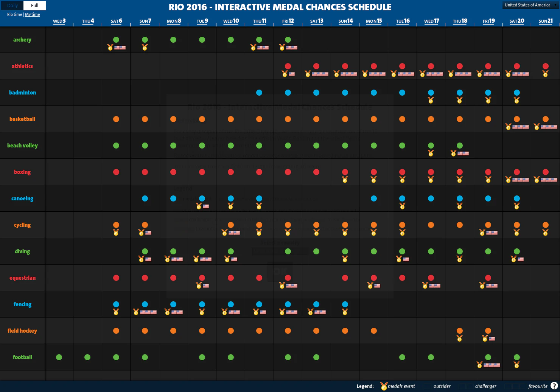Open the equestrian sport row label
The width and height of the screenshot is (560, 392).
(x=22, y=278)
